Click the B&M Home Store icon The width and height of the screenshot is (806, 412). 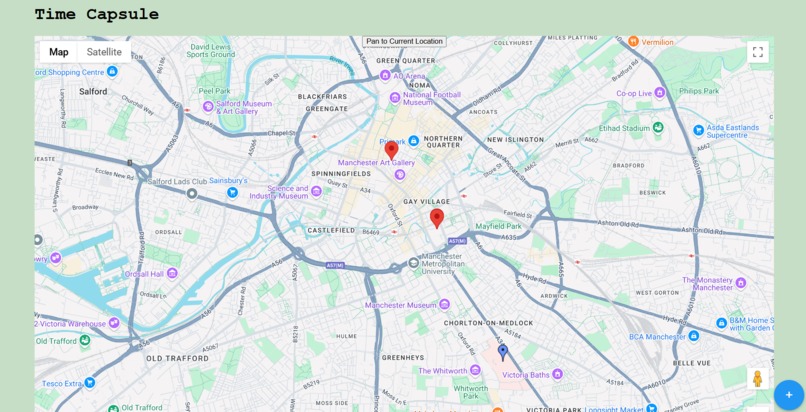coord(722,323)
